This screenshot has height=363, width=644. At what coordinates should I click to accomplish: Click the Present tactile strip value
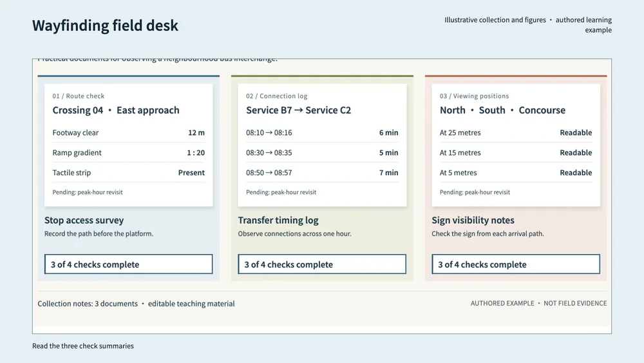tap(191, 173)
